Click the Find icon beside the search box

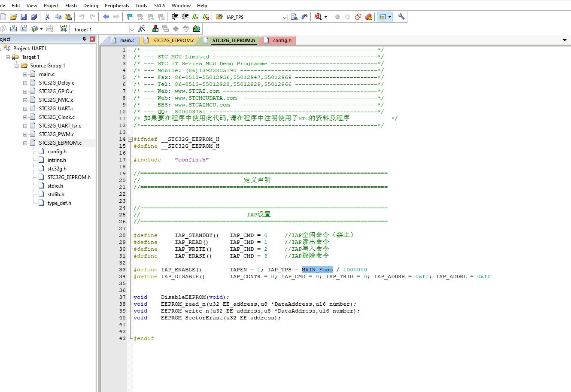[294, 17]
